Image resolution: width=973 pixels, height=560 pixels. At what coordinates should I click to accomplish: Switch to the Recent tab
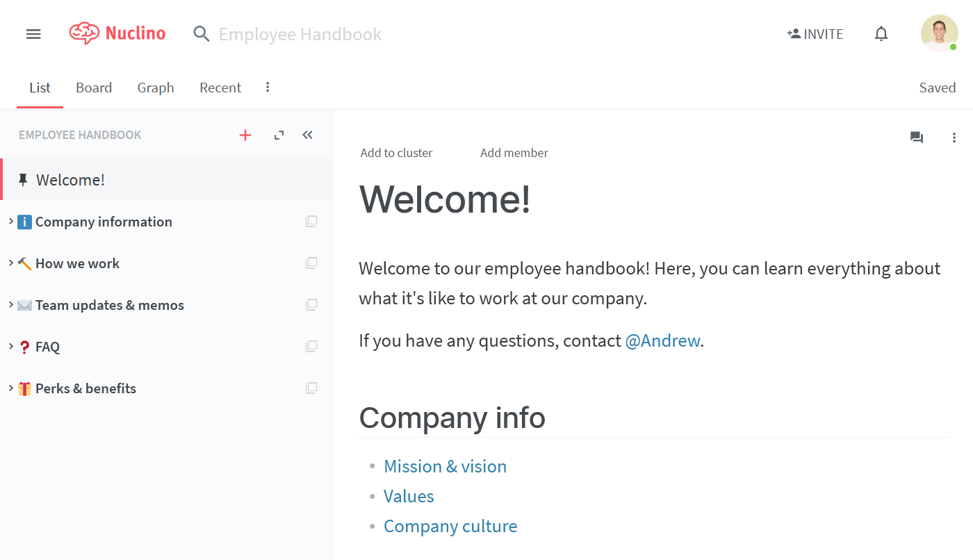[x=220, y=88]
